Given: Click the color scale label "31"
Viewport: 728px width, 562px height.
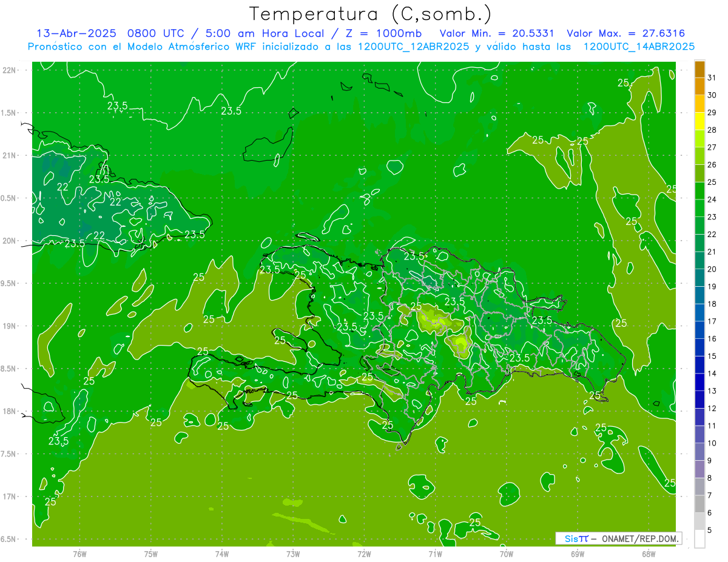Looking at the screenshot, I should (712, 78).
